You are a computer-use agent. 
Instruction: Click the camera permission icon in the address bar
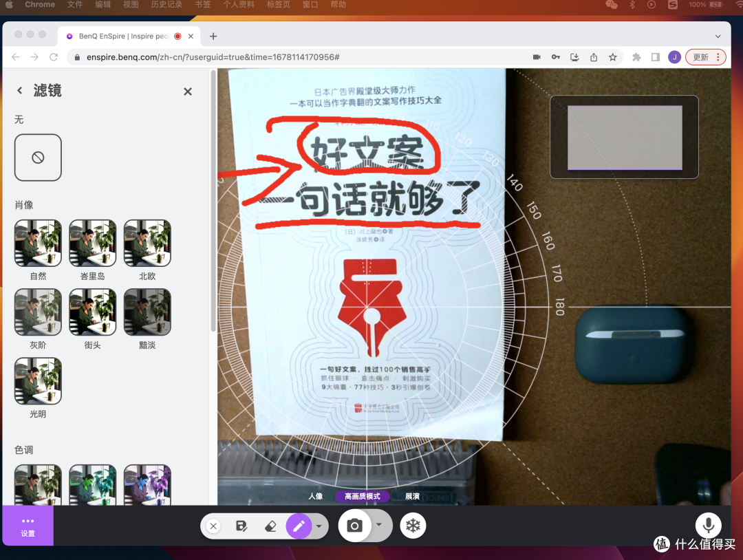(x=537, y=57)
